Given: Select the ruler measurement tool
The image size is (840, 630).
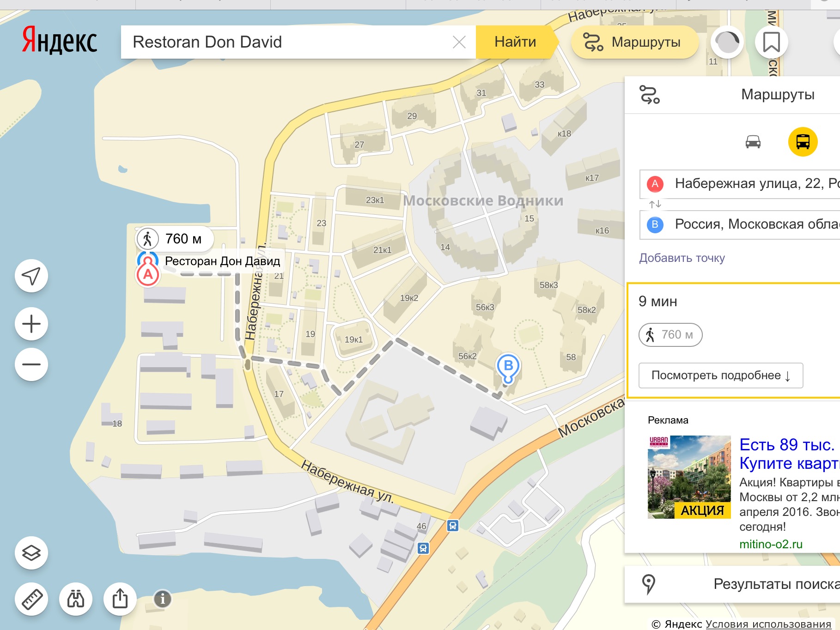Looking at the screenshot, I should click(x=31, y=599).
